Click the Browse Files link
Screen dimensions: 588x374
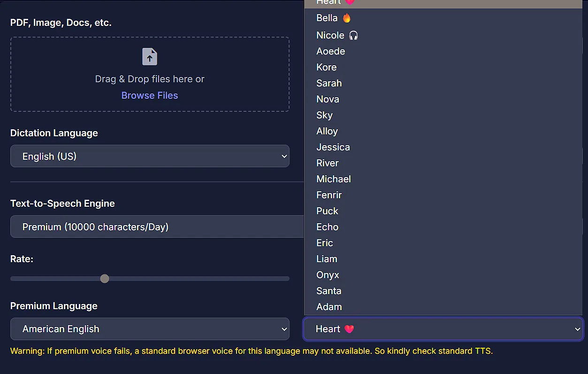click(149, 95)
